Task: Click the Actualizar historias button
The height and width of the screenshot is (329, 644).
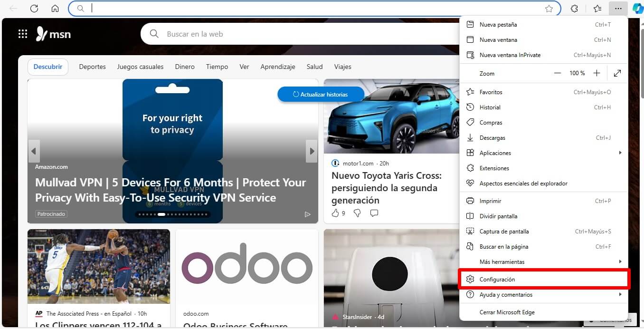Action: (321, 94)
